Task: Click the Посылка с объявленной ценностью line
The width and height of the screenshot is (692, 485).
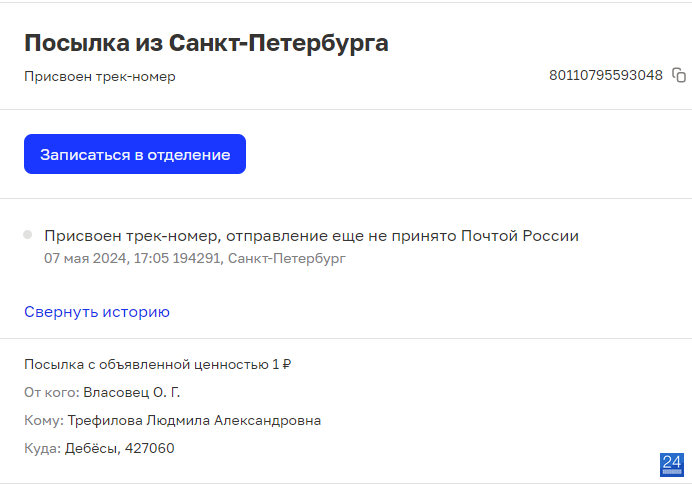Action: [157, 365]
